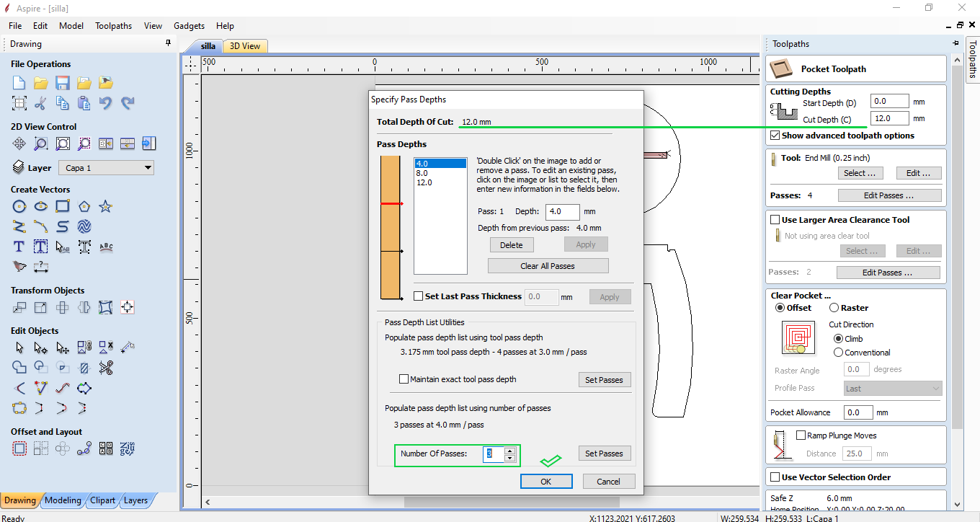Enable Ramp Plunge Moves
Screen dimensions: 980x522
801,435
